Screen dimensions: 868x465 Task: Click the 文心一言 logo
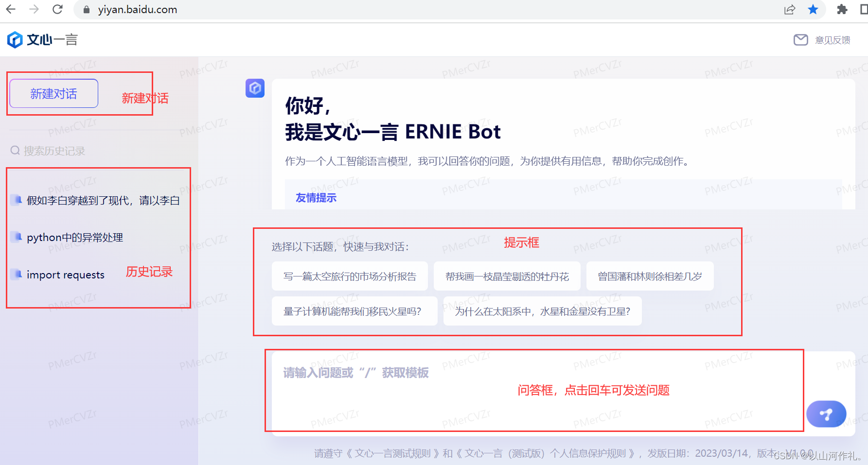[42, 40]
